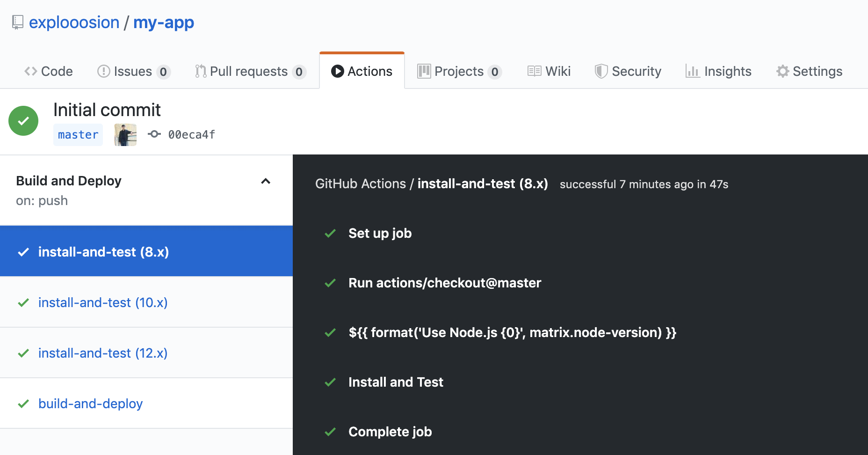Expand the Set up job step
Screen dimensions: 868x455
pos(380,233)
